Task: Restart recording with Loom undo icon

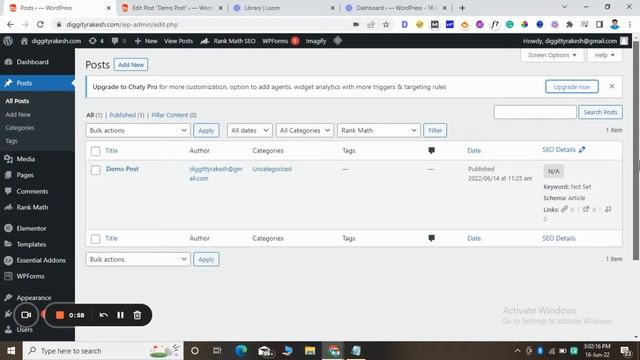Action: click(103, 315)
